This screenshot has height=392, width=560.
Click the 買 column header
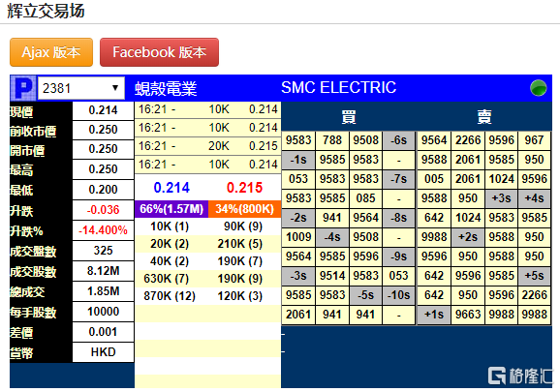pyautogui.click(x=349, y=117)
